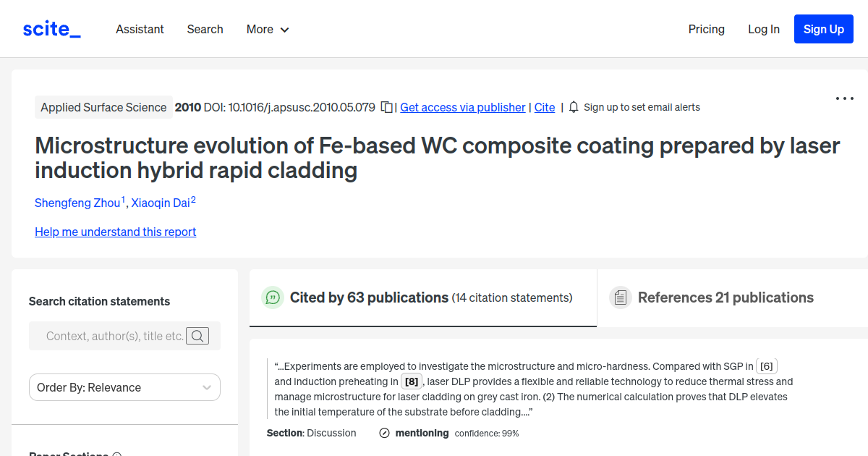The image size is (868, 456).
Task: Open the Assistant page
Action: click(140, 29)
